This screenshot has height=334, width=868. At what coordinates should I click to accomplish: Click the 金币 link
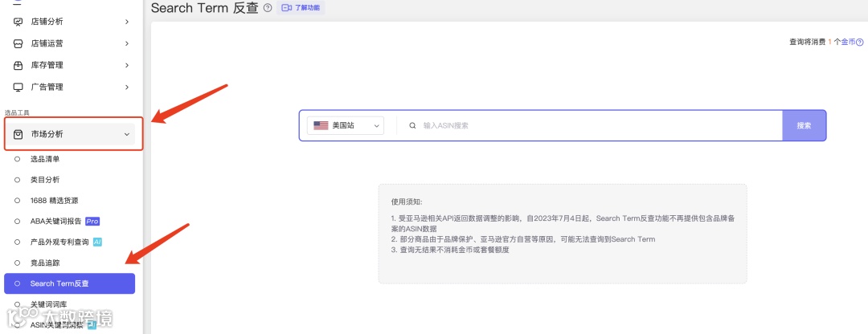pos(848,42)
